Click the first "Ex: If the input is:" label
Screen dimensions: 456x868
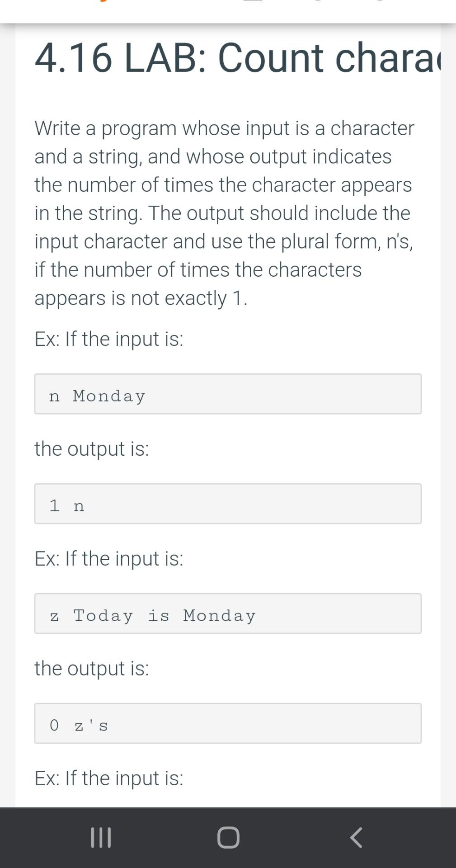[x=109, y=339]
